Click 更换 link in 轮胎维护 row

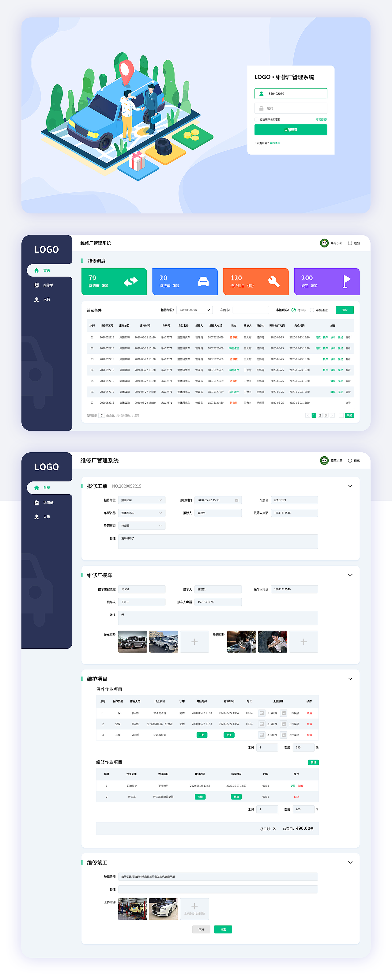(293, 786)
